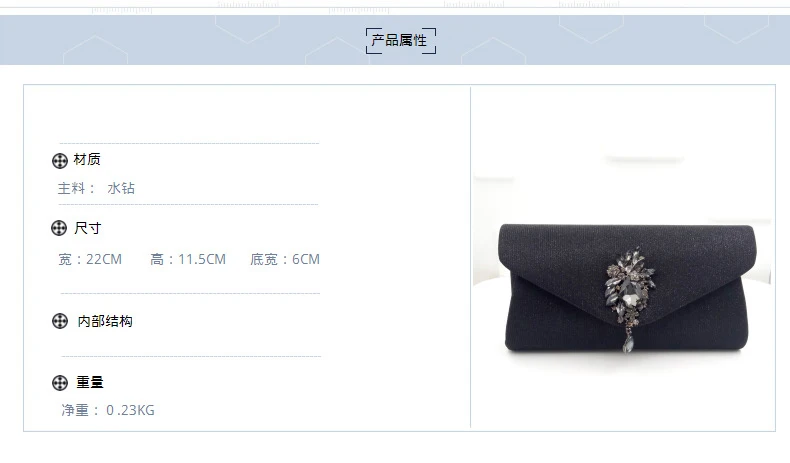Click the crosshair icon beside 重量

click(x=60, y=383)
